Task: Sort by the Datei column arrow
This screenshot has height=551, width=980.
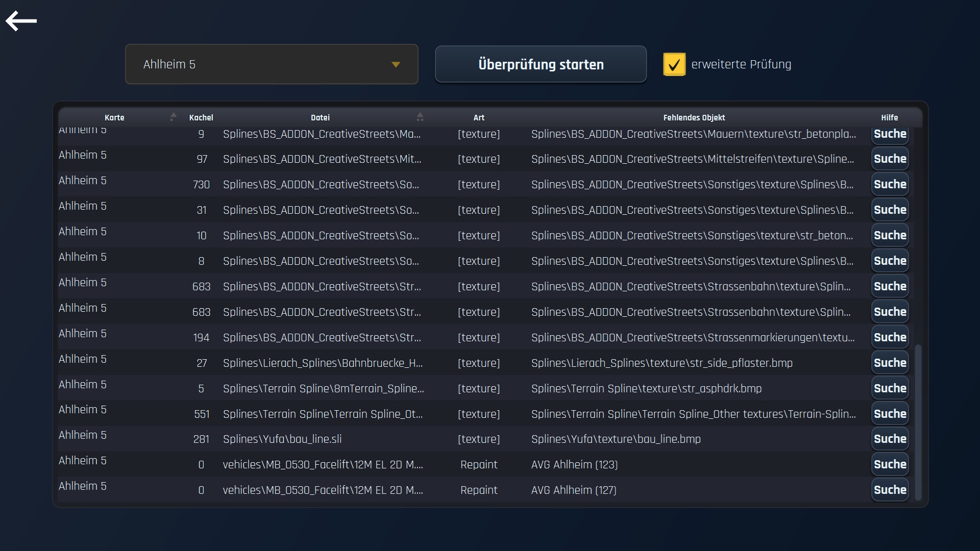Action: point(420,117)
